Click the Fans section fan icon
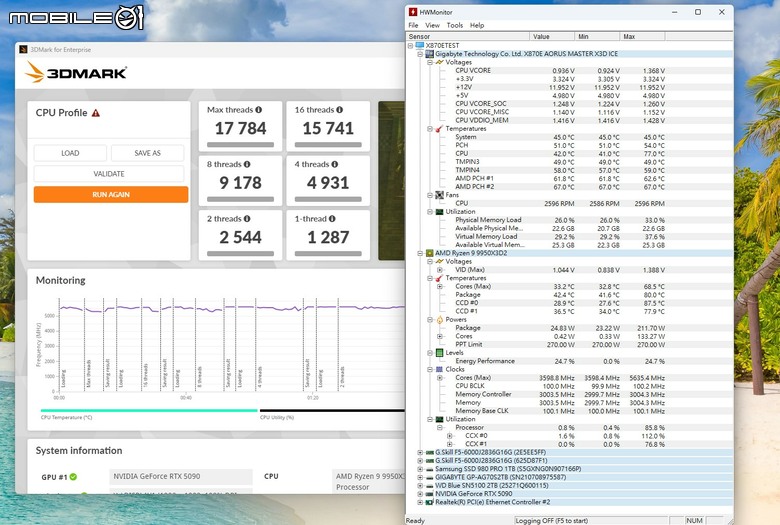The width and height of the screenshot is (780, 525). pos(439,195)
